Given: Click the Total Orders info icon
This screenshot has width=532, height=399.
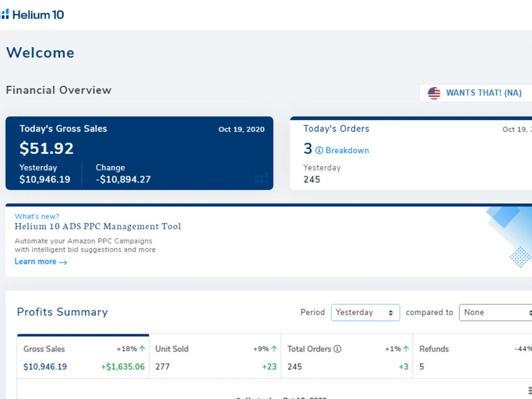Looking at the screenshot, I should [337, 349].
